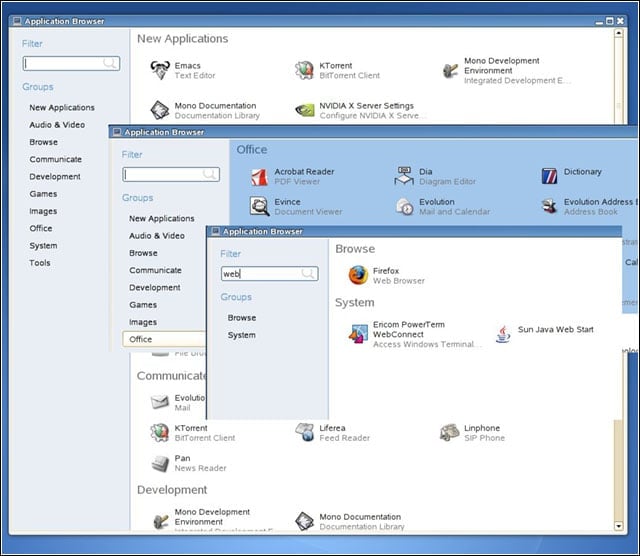Click the scrollbar up arrow at top
The height and width of the screenshot is (556, 640).
click(619, 33)
